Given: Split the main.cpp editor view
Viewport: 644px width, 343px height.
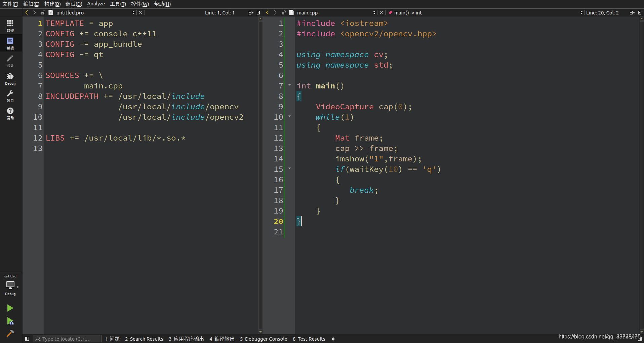Looking at the screenshot, I should click(632, 12).
